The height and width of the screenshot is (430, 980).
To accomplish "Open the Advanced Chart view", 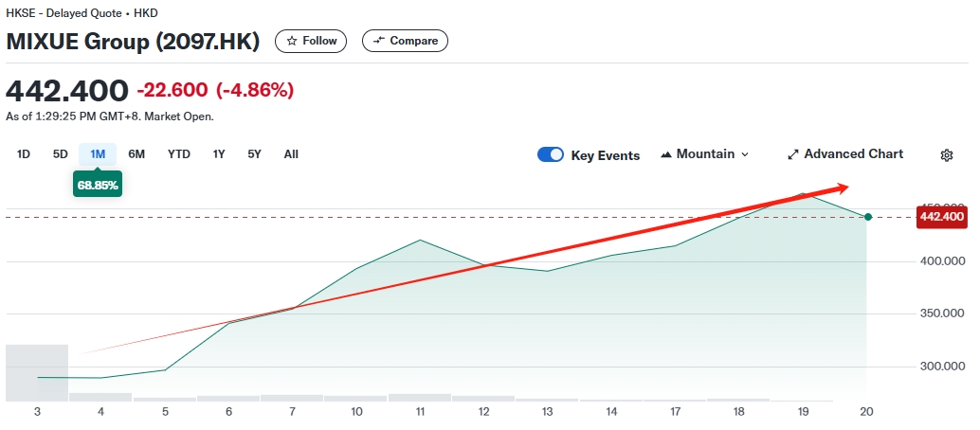I will pyautogui.click(x=845, y=154).
